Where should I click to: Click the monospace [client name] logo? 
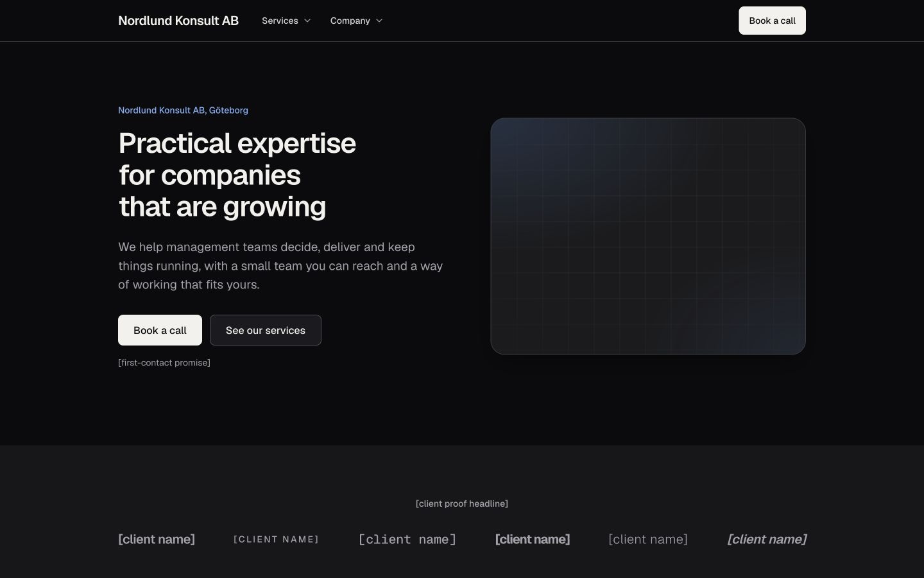pos(407,539)
